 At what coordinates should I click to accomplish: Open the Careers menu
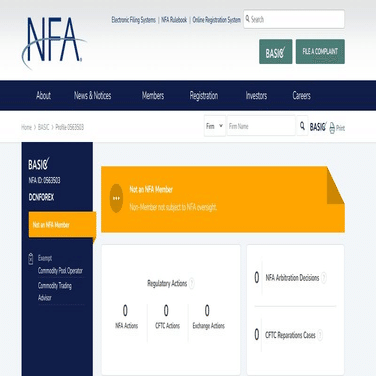[x=302, y=96]
